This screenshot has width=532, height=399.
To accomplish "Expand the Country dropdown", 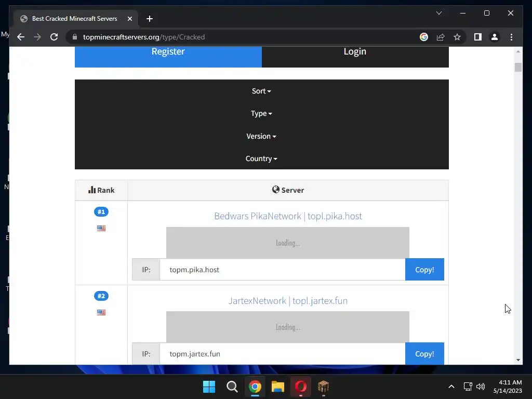I will point(261,158).
